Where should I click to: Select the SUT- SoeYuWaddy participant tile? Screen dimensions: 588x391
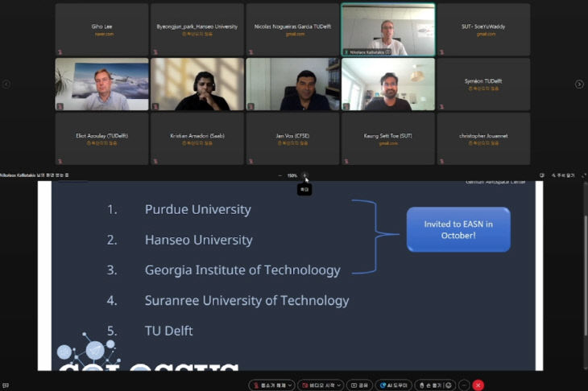483,30
